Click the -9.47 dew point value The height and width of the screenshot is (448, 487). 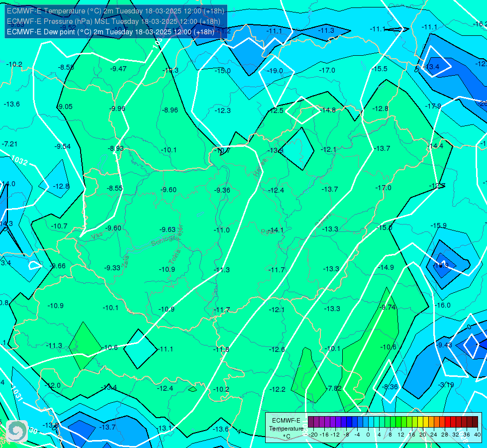(x=118, y=69)
